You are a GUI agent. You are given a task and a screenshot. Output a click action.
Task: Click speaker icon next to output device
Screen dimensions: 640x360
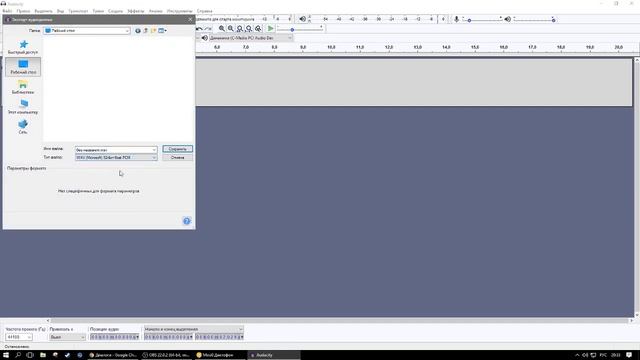coord(204,38)
